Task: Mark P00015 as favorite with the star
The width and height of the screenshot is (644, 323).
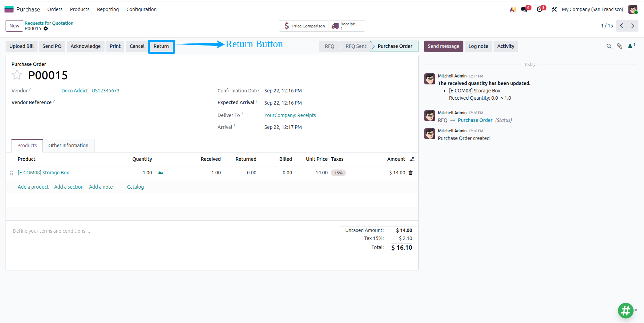Action: [17, 75]
